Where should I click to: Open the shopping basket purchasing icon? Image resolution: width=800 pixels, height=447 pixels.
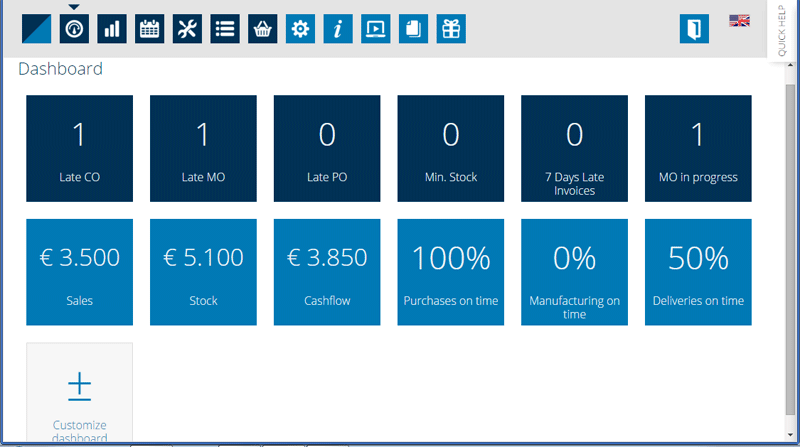tap(263, 29)
